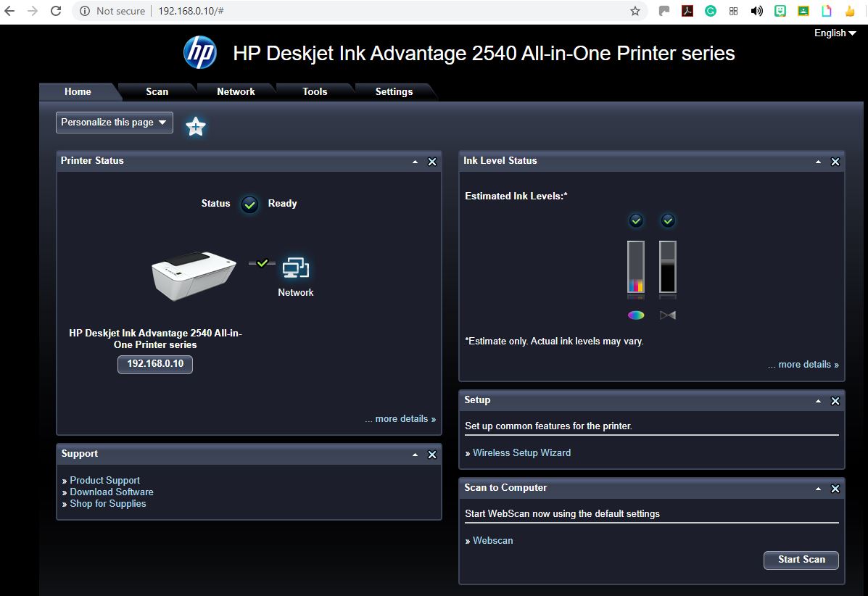
Task: Click the 192.168.0.10 IP address button
Action: pyautogui.click(x=155, y=364)
